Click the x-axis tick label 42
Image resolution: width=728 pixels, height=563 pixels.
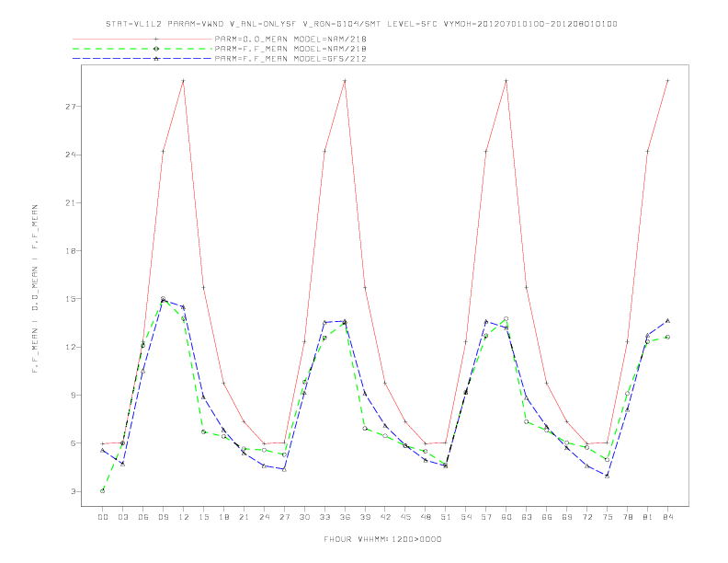(x=385, y=517)
